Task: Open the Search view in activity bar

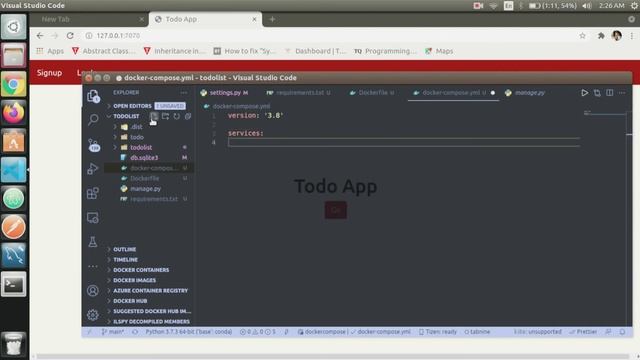Action: 93,120
